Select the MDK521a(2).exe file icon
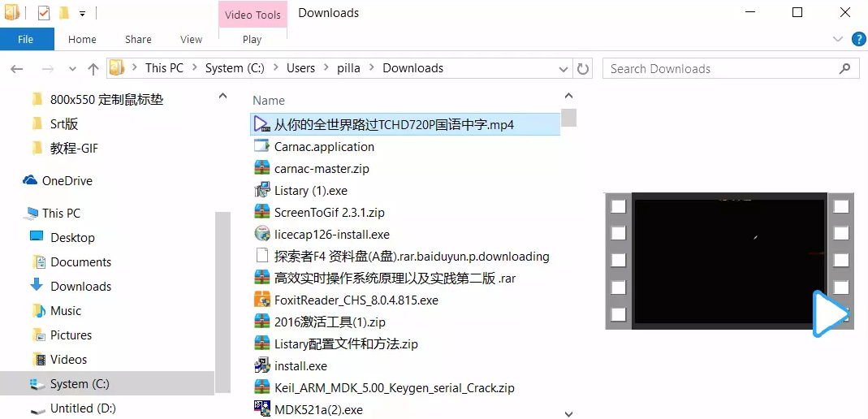This screenshot has height=419, width=868. pos(261,409)
